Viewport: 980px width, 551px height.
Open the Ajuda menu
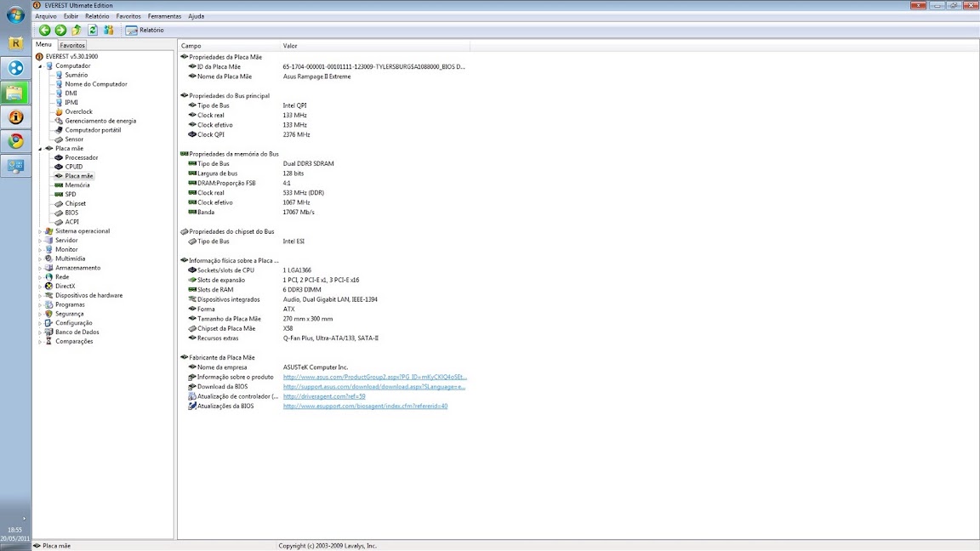pyautogui.click(x=197, y=16)
